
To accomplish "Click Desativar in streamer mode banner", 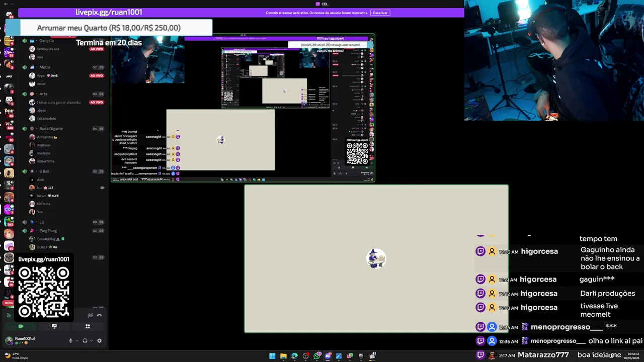I will pyautogui.click(x=380, y=13).
